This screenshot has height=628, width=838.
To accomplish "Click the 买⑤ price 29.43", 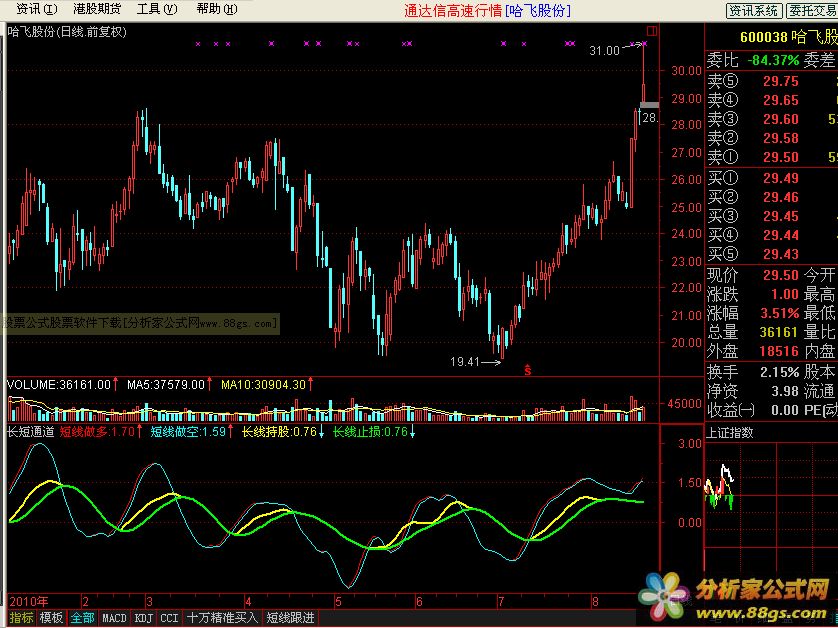I will pos(780,254).
